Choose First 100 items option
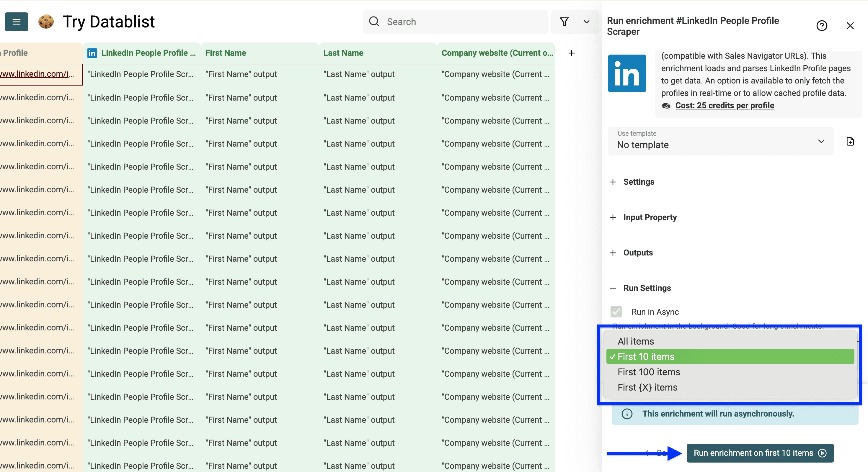This screenshot has height=472, width=868. (648, 372)
